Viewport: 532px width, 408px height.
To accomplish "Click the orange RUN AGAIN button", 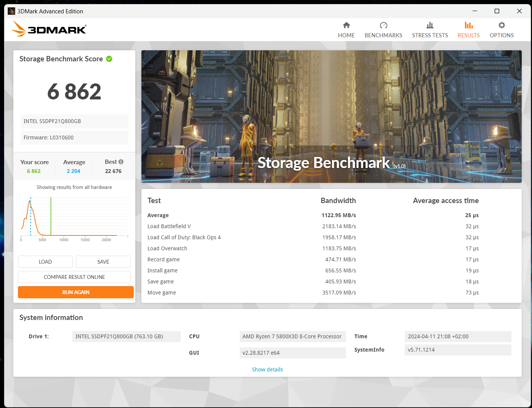I will 76,292.
